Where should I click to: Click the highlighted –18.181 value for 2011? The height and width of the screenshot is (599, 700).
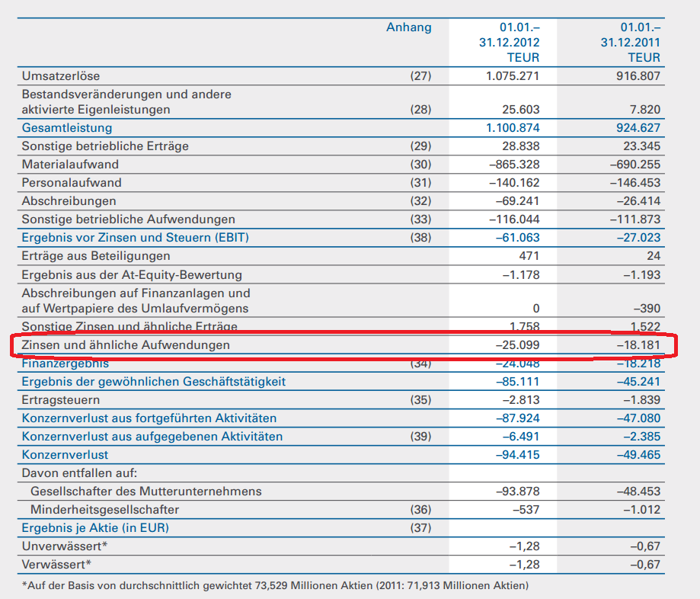[x=637, y=345]
